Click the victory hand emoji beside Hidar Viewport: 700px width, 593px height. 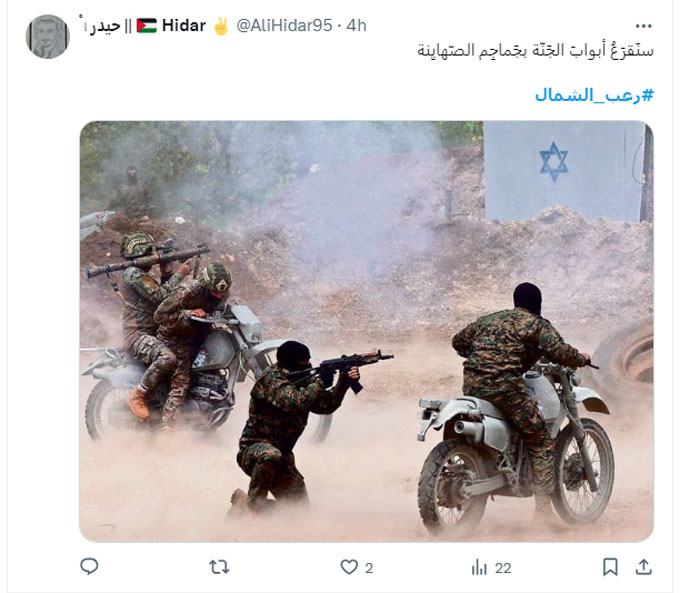click(x=221, y=26)
